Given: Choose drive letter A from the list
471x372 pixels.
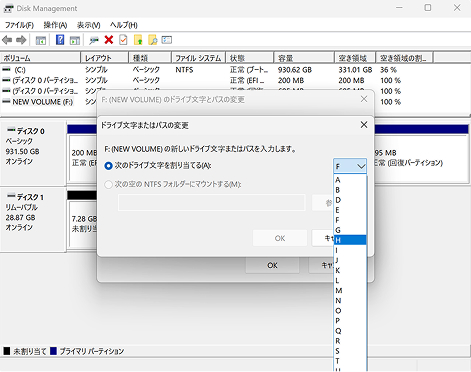Looking at the screenshot, I should tap(350, 180).
